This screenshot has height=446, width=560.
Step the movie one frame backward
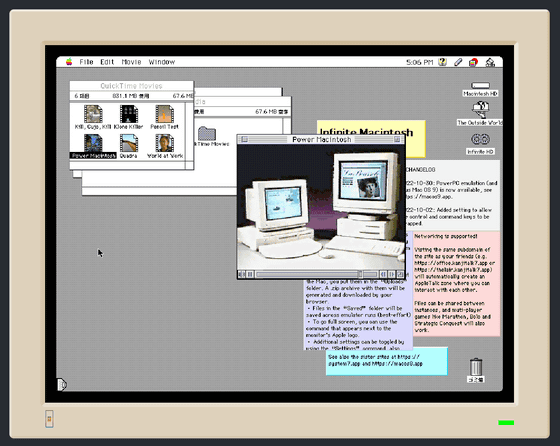[x=383, y=274]
